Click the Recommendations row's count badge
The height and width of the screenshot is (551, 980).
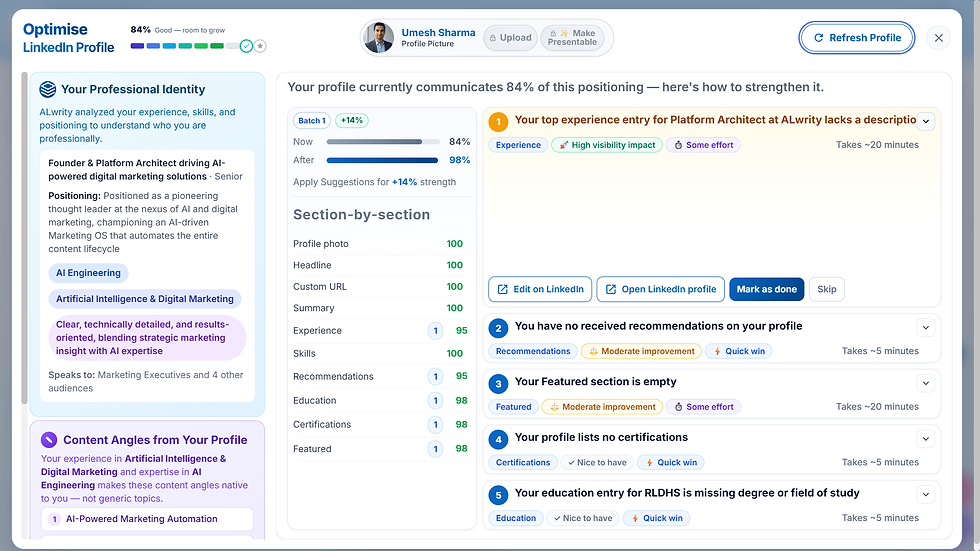(x=436, y=376)
